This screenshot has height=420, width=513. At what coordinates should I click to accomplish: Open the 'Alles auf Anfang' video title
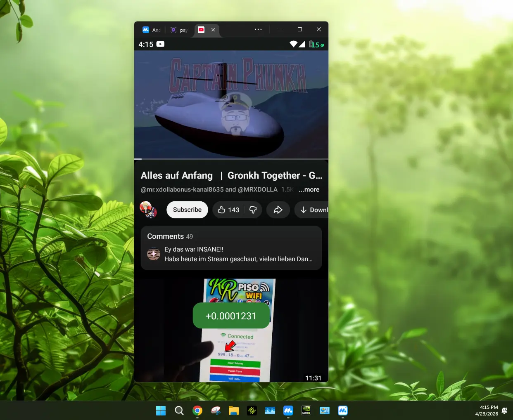tap(231, 175)
